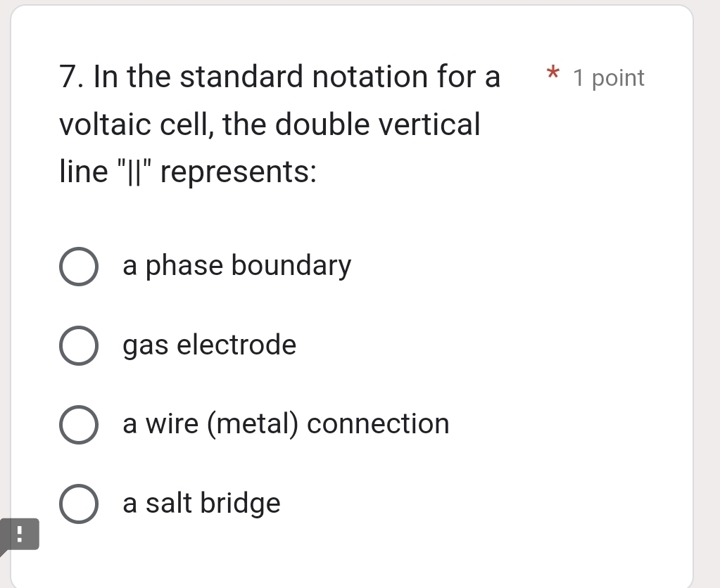This screenshot has height=588, width=720.
Task: Click the empty circle beside "a phase boundary"
Action: click(x=78, y=266)
